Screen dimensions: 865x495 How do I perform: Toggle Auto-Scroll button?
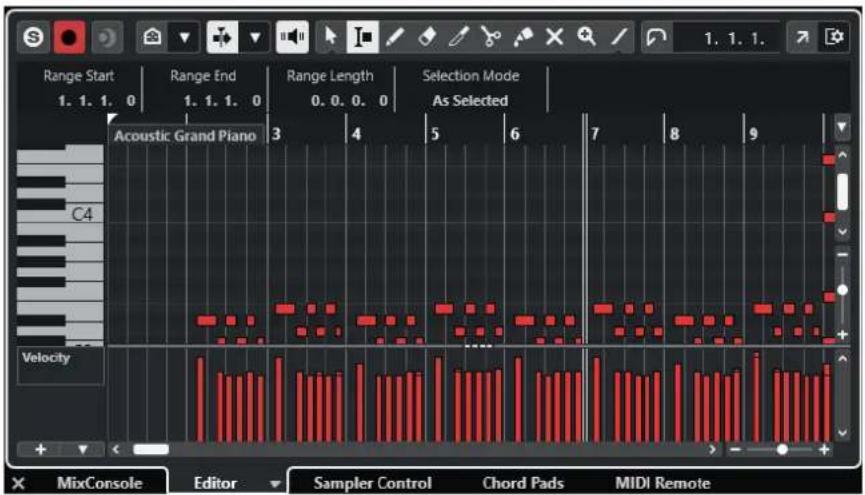[222, 38]
